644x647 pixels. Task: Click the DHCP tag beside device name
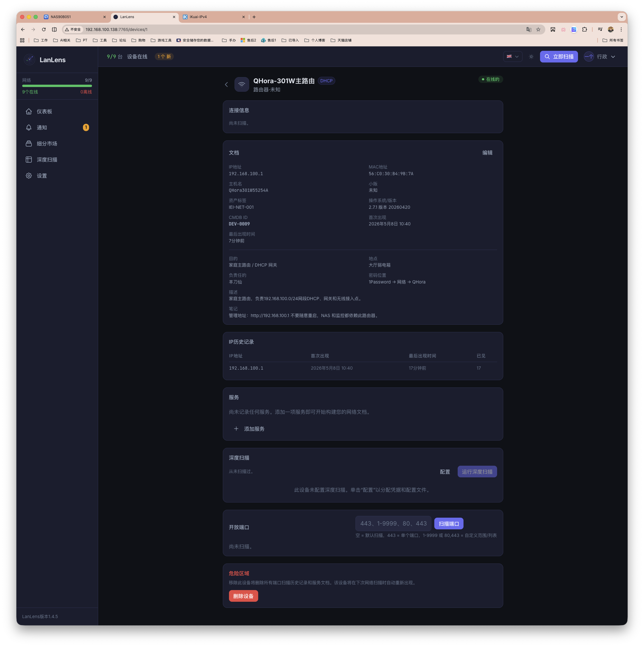click(326, 81)
